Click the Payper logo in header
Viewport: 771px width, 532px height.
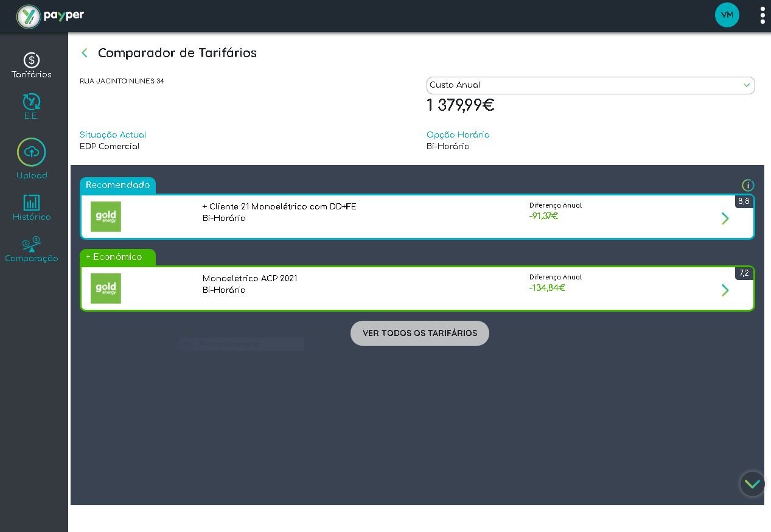(x=50, y=16)
